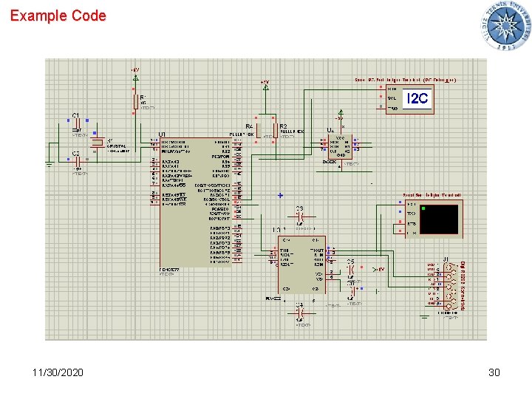The height and width of the screenshot is (399, 532).
Task: Click the university logo emblem
Action: 505,26
